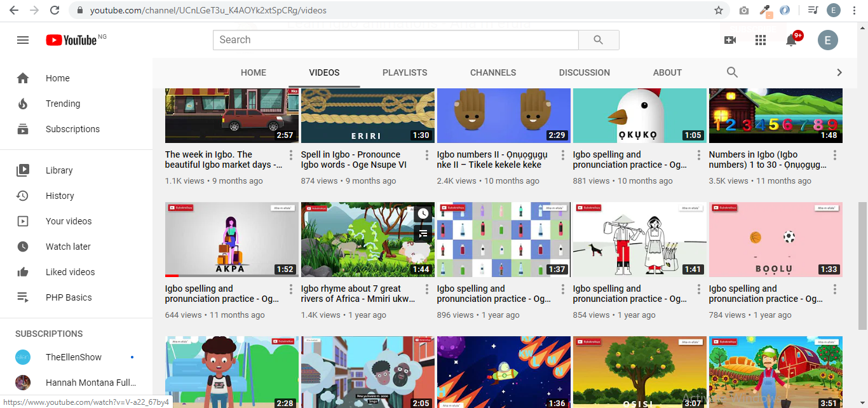Image resolution: width=868 pixels, height=408 pixels.
Task: Open the ỌKỤKỌ chicken video thumbnail
Action: (x=639, y=116)
